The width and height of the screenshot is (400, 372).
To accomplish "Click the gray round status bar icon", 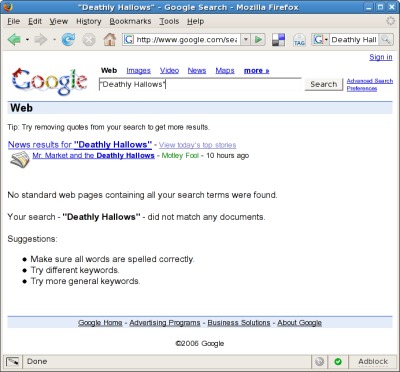I will point(319,361).
